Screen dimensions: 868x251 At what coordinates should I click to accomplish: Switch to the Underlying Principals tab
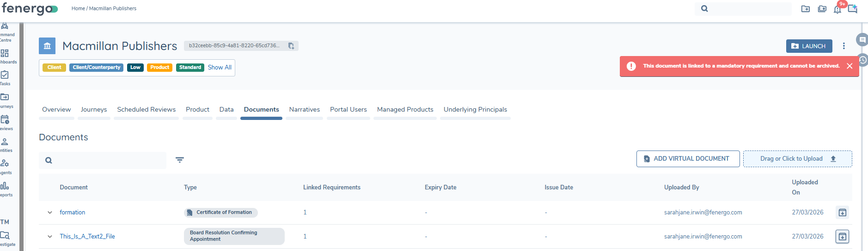tap(475, 110)
